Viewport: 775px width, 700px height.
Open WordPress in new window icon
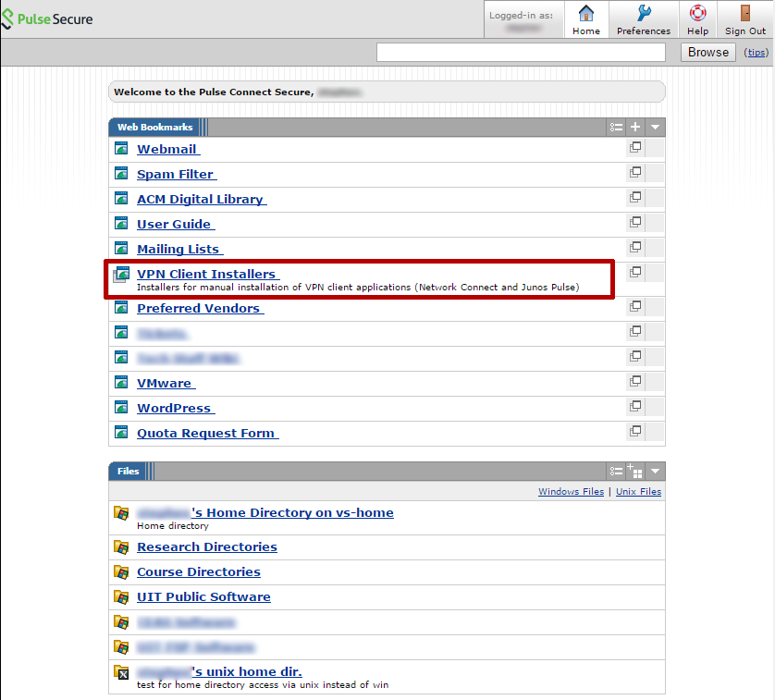[x=635, y=406]
